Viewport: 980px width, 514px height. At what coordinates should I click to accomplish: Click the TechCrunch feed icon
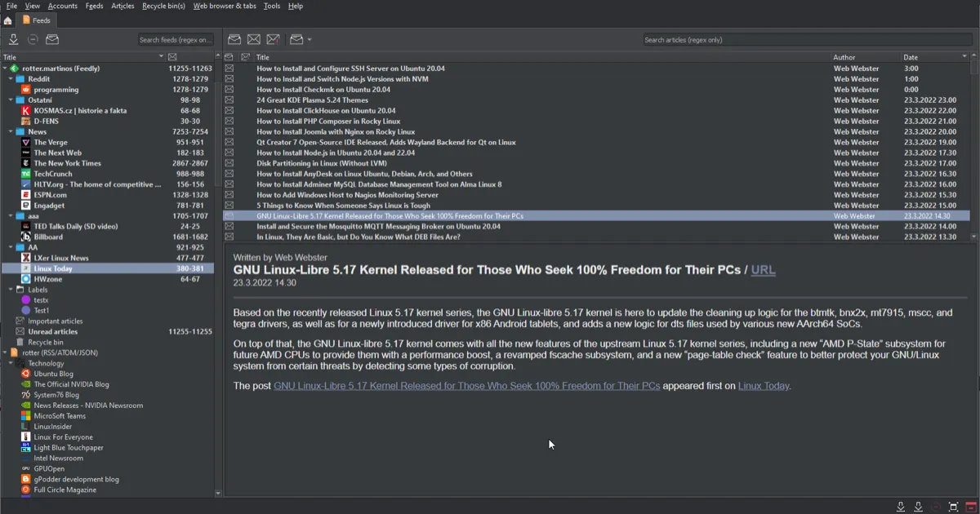26,174
